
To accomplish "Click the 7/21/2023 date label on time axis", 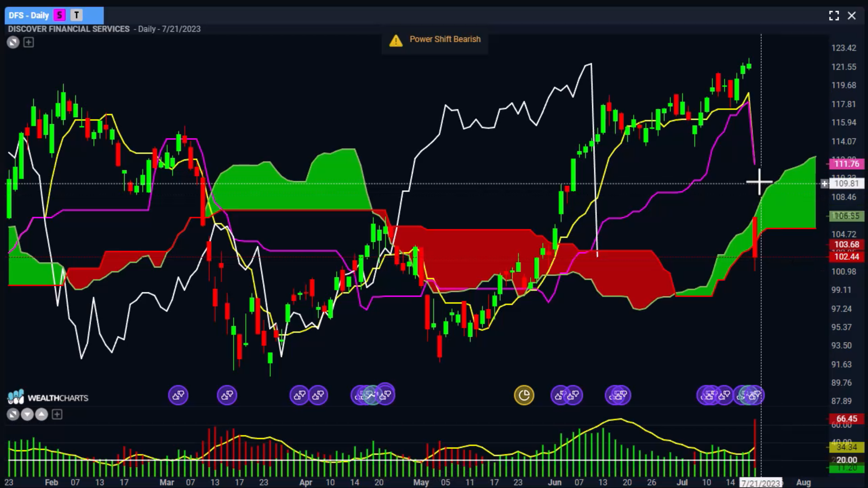I will point(761,483).
